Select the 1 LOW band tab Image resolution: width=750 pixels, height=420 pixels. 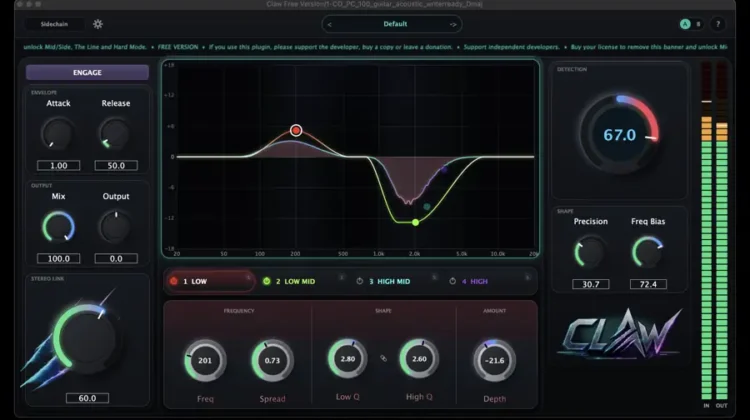click(x=210, y=281)
